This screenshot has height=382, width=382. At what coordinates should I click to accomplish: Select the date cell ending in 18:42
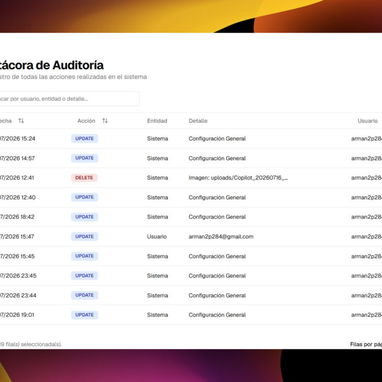17,217
